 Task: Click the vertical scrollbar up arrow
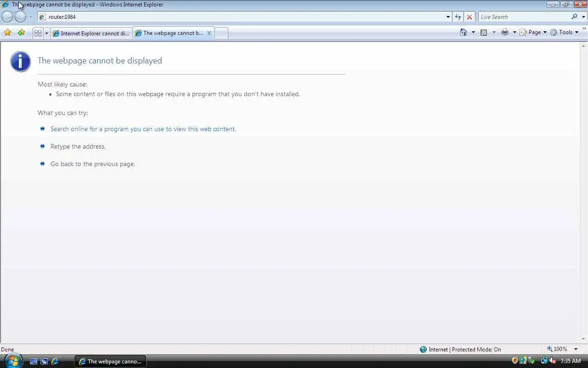coord(584,46)
